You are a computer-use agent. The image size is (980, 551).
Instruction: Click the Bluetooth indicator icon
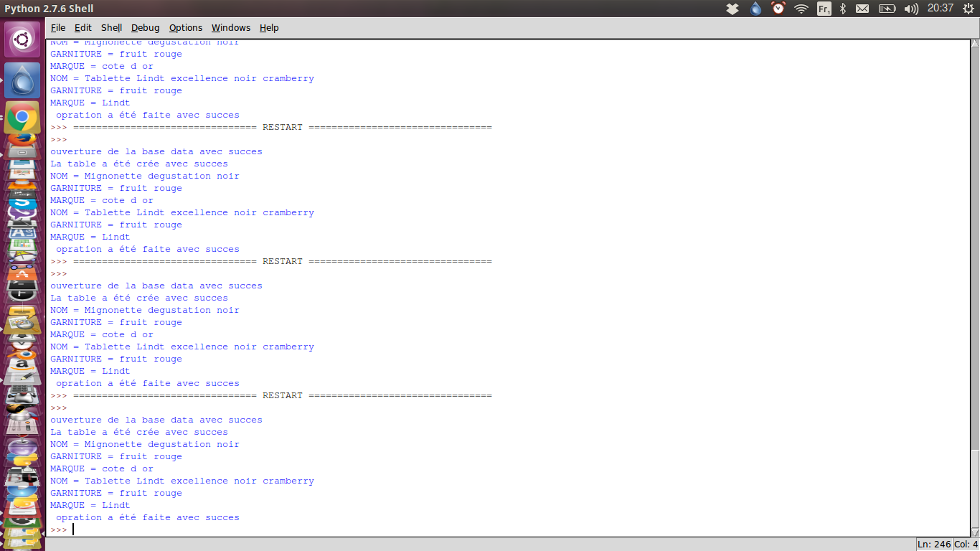point(843,9)
